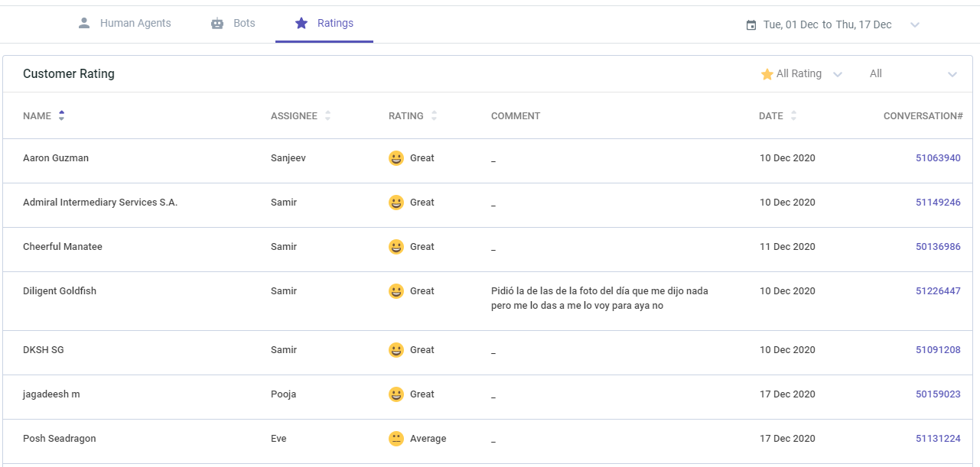Click the Average emoji for Posh Seadragon
980x467 pixels.
click(x=396, y=439)
